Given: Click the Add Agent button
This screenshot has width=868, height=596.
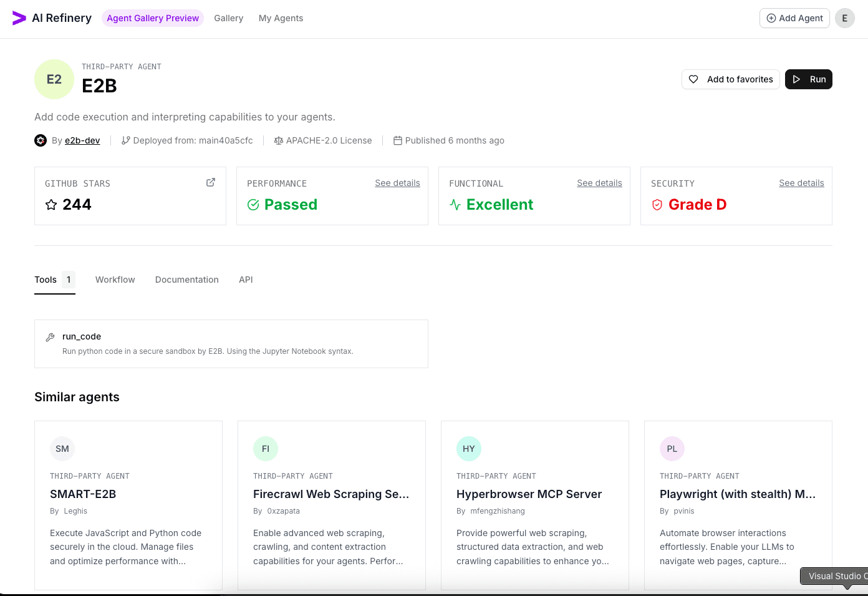Looking at the screenshot, I should click(794, 18).
